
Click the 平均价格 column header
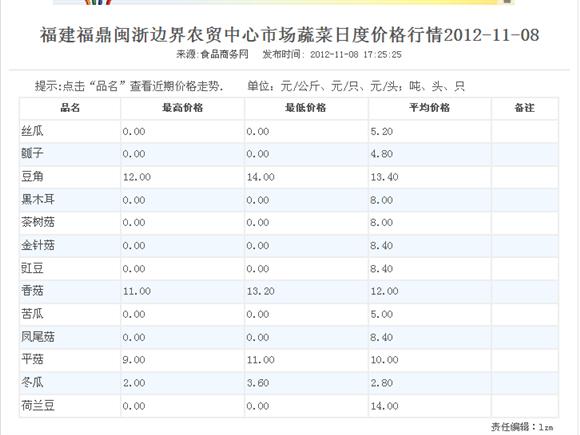[x=429, y=108]
